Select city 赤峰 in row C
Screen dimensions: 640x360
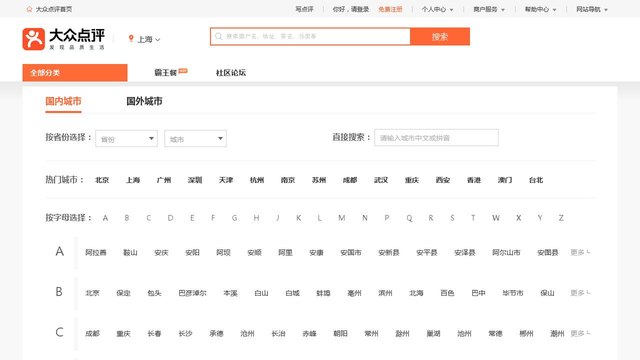coord(309,333)
